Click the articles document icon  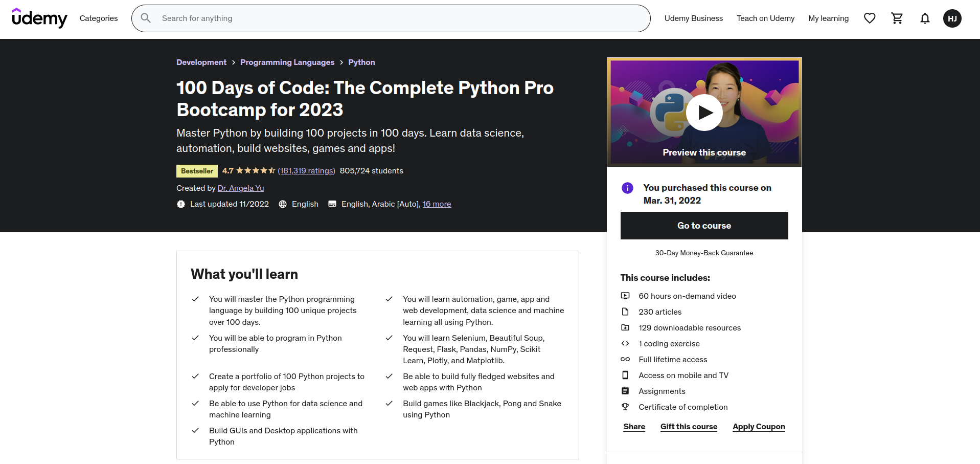(625, 312)
